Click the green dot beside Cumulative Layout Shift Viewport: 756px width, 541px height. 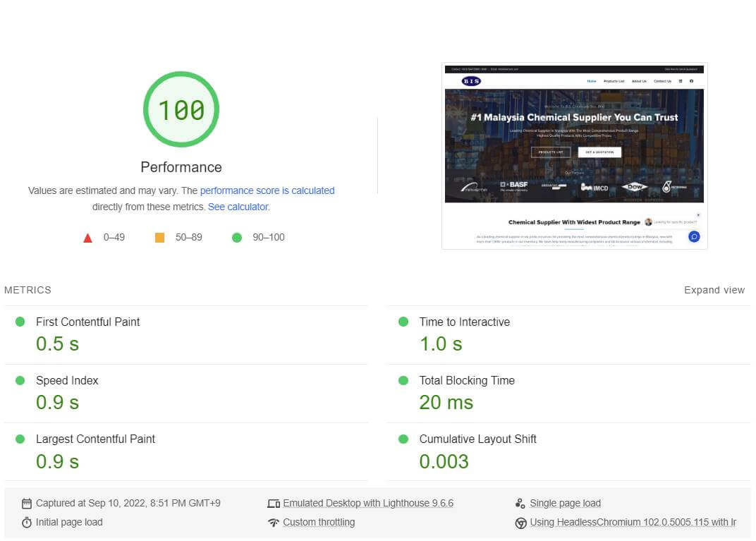tap(403, 438)
